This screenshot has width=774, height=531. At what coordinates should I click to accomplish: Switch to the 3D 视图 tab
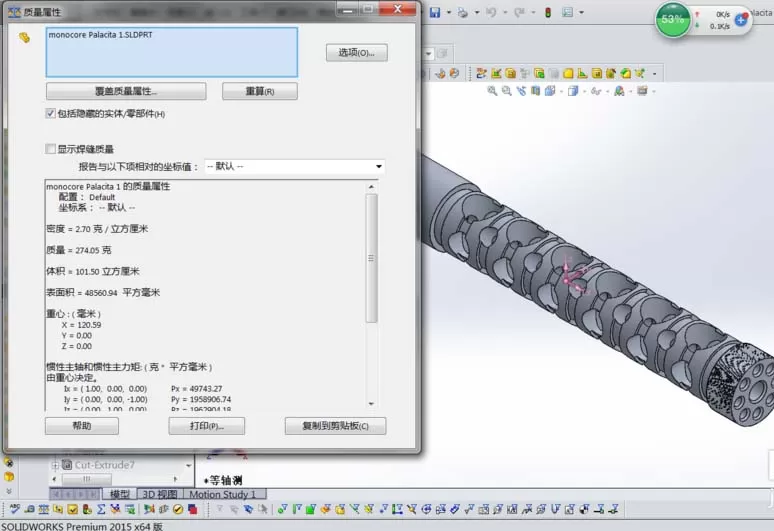pyautogui.click(x=160, y=494)
